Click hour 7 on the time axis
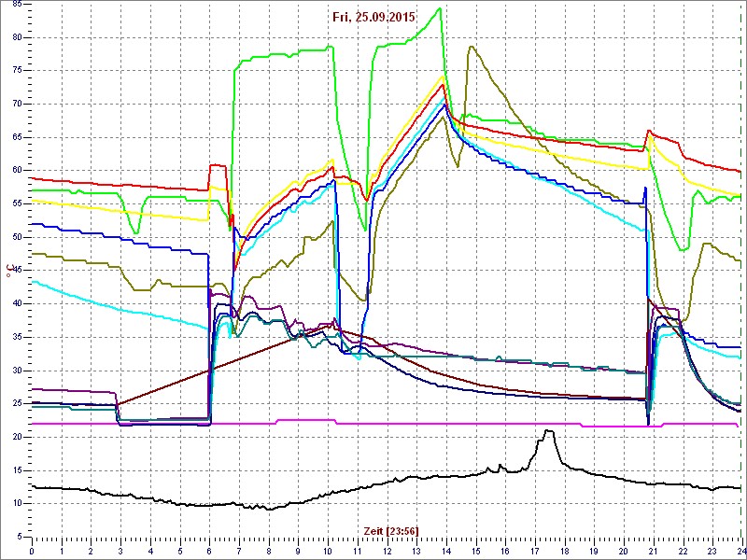Screen dimensions: 747x560 point(240,551)
